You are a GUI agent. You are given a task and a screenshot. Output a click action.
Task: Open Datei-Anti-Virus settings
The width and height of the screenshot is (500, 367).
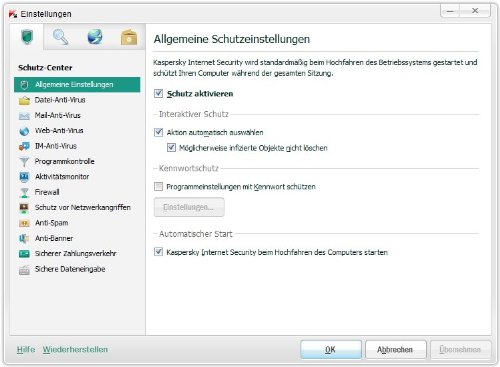(60, 100)
